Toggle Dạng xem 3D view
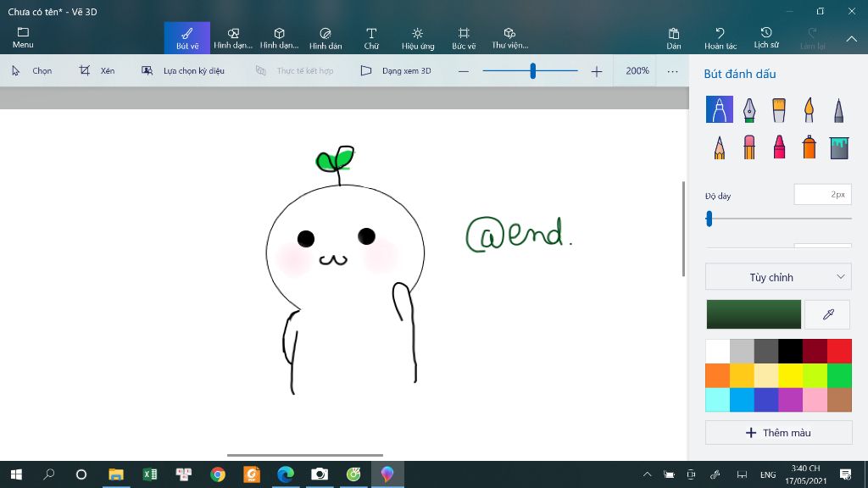 (x=396, y=71)
